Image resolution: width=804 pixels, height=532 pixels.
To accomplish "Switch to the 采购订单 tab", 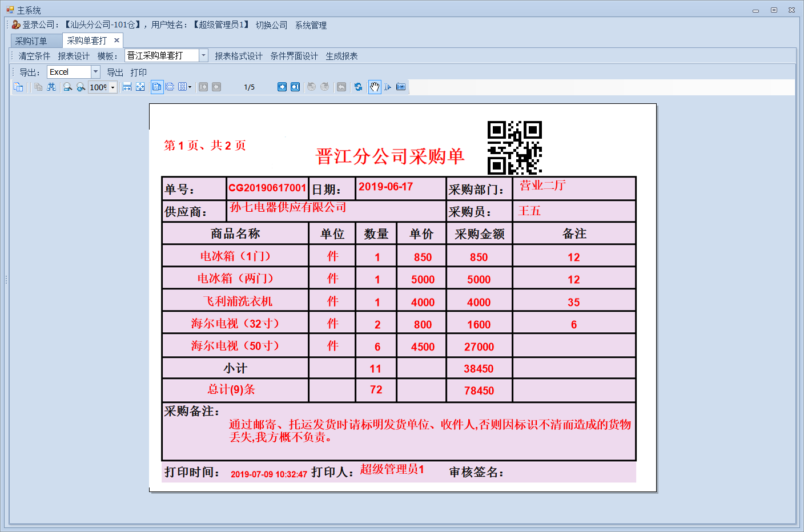I will pos(31,41).
